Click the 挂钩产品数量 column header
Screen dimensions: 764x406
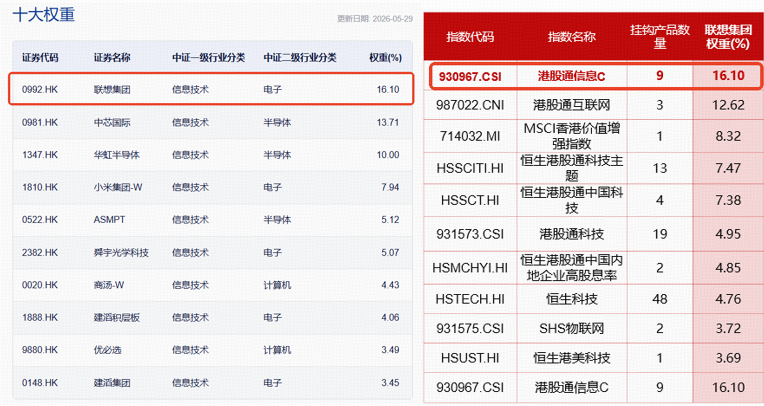coord(660,37)
